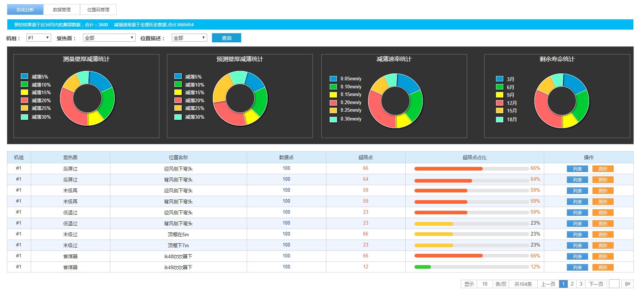
Task: Click the 66% progress bar in first row
Action: coord(471,169)
